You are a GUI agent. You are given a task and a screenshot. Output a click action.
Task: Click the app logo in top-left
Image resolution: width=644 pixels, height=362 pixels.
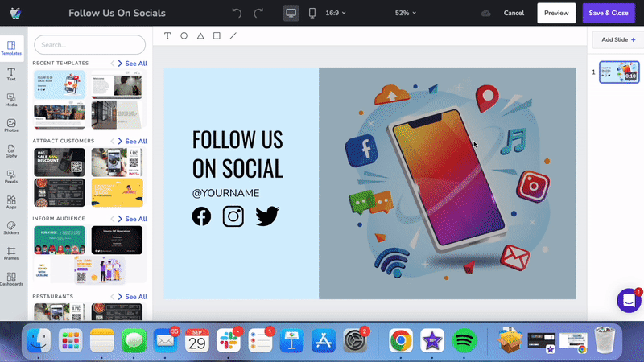tap(15, 13)
